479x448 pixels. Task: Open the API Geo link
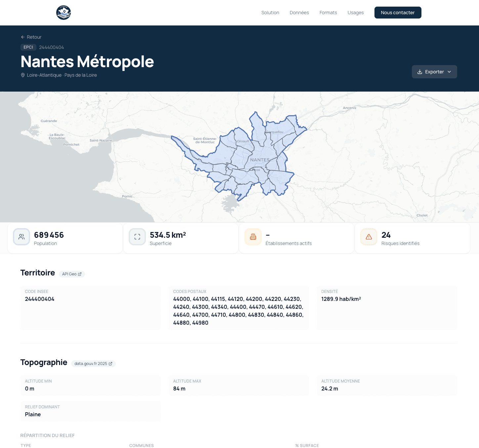point(71,274)
